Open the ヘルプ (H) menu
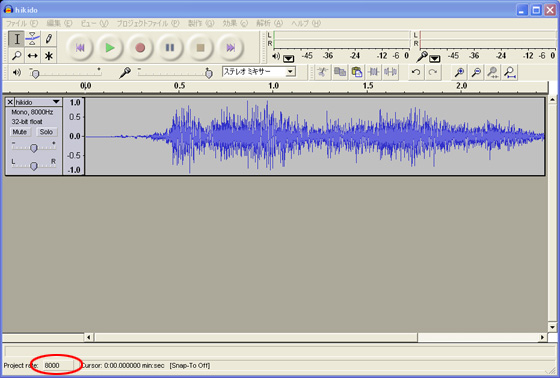The image size is (560, 378). (x=306, y=23)
